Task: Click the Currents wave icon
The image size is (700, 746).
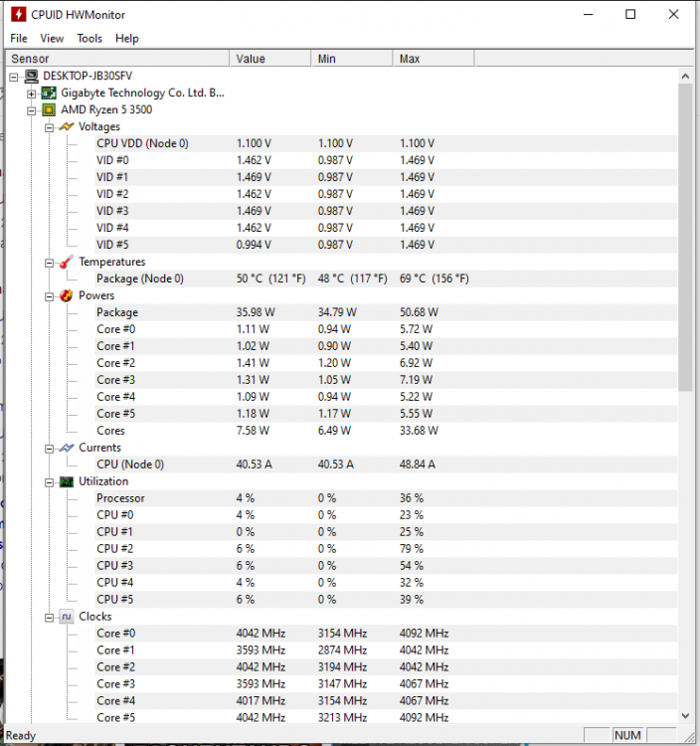Action: point(67,448)
